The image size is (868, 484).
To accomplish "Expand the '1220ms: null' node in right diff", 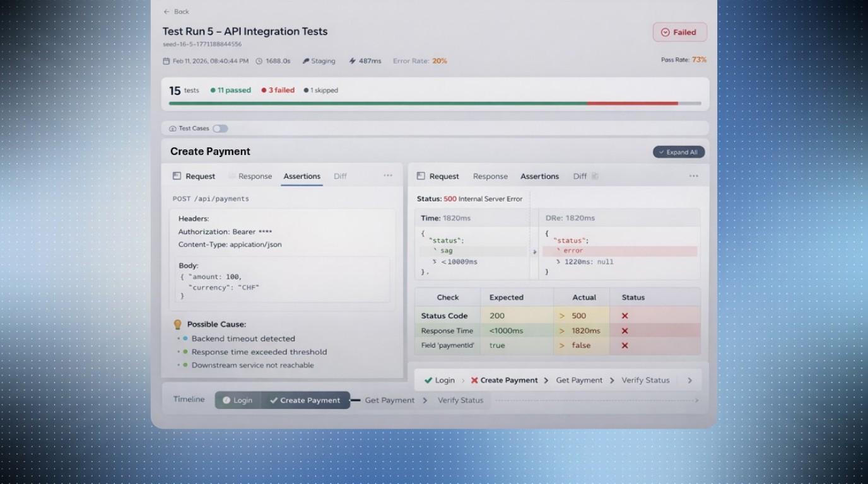I will click(x=558, y=262).
